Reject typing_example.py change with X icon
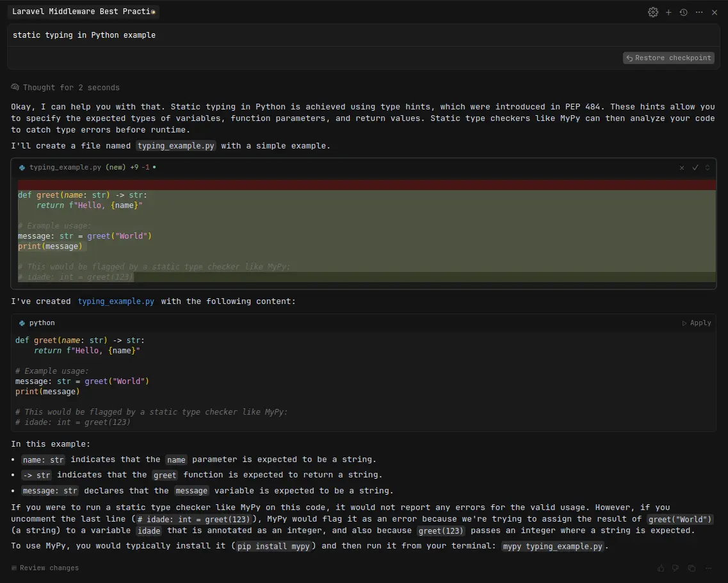The width and height of the screenshot is (728, 583). pos(681,168)
